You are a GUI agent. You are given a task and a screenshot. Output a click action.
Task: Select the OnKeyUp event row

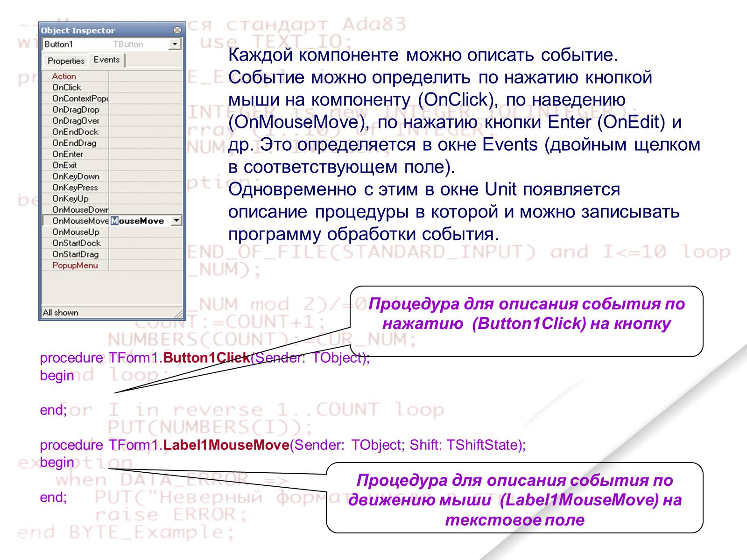(112, 199)
